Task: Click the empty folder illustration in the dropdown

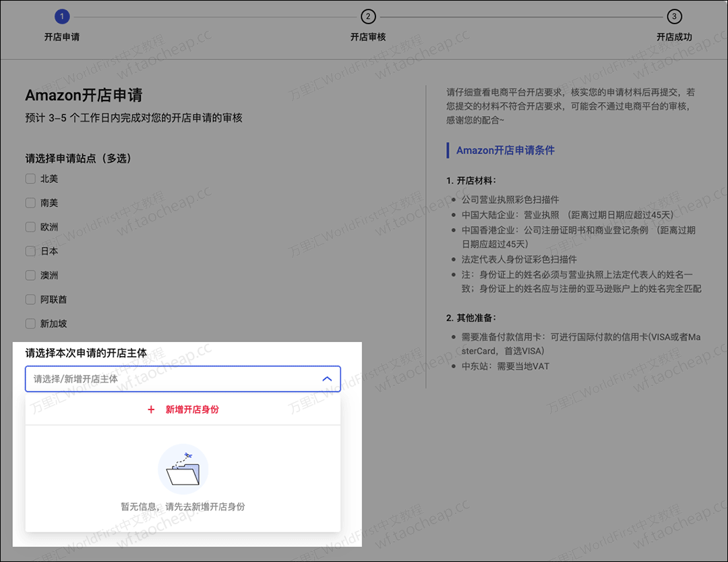Action: point(183,469)
